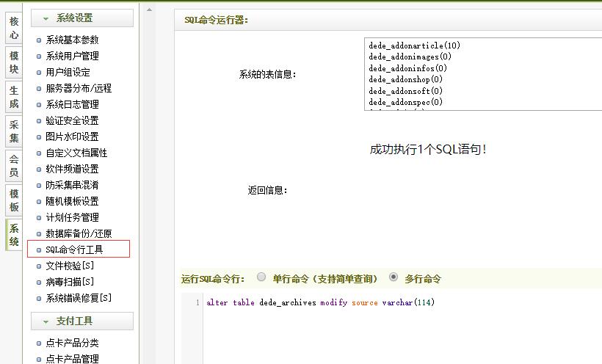
Task: Click the bullet icon beside 点卡产品分类
Action: (39, 343)
